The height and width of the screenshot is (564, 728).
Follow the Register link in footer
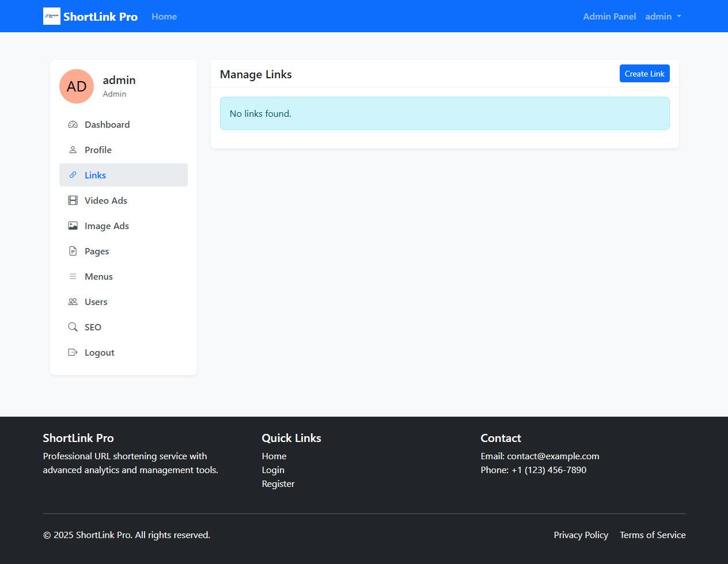tap(278, 483)
